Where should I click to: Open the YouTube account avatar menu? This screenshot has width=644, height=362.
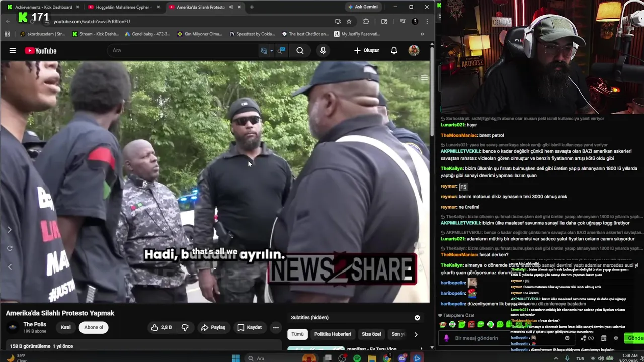pos(414,50)
